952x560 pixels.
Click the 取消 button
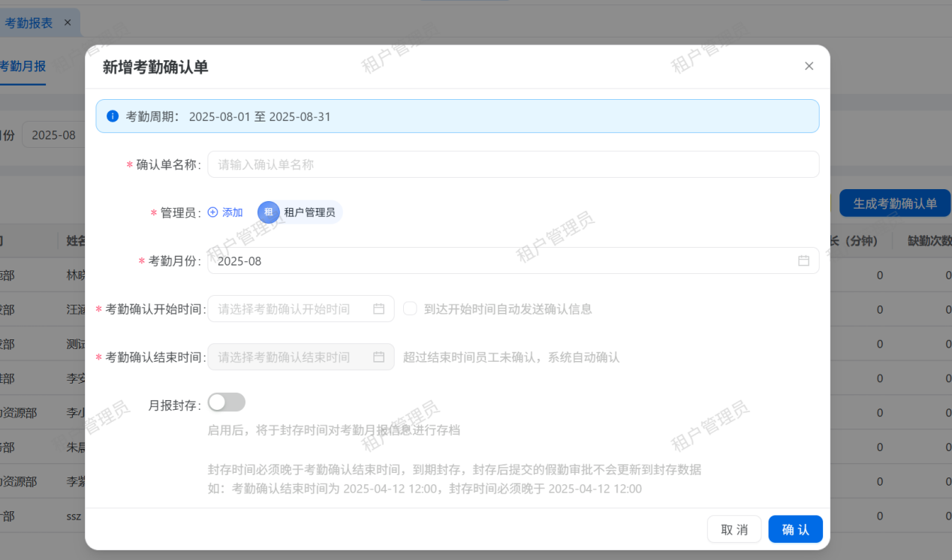[x=734, y=529]
